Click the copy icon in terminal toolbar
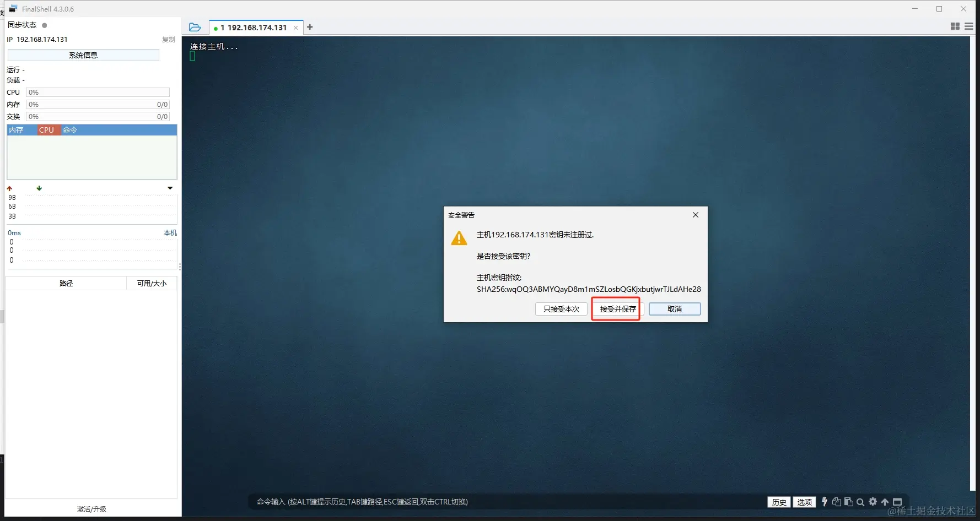This screenshot has height=521, width=980. click(837, 502)
